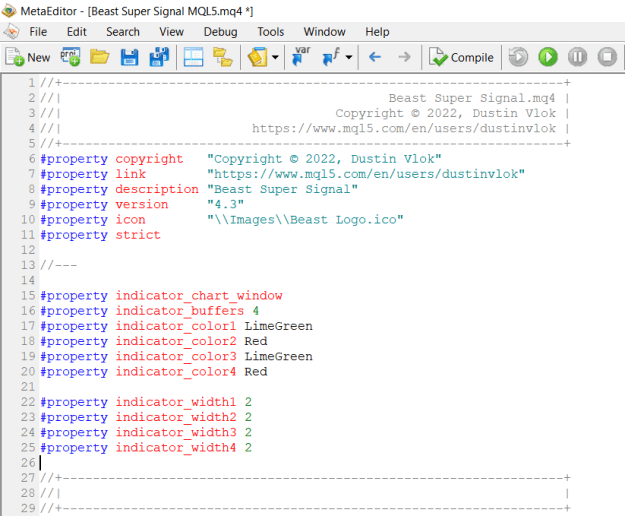Screen dimensions: 625x516
Task: Open the View menu
Action: click(171, 32)
